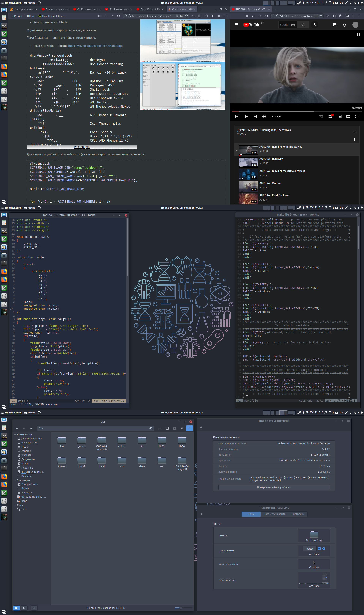364x615 pixels.
Task: Play the AURORA video
Action: [x=246, y=117]
